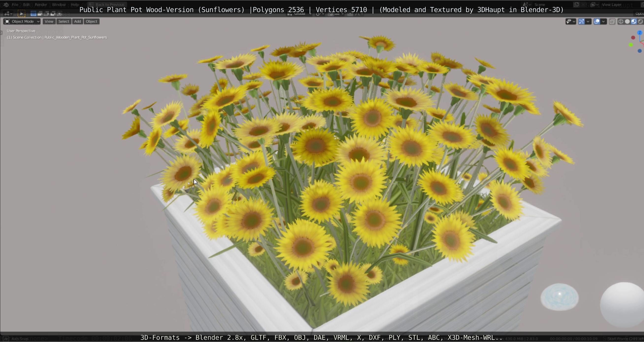
Task: Open the overlays settings dropdown arrow
Action: (603, 21)
